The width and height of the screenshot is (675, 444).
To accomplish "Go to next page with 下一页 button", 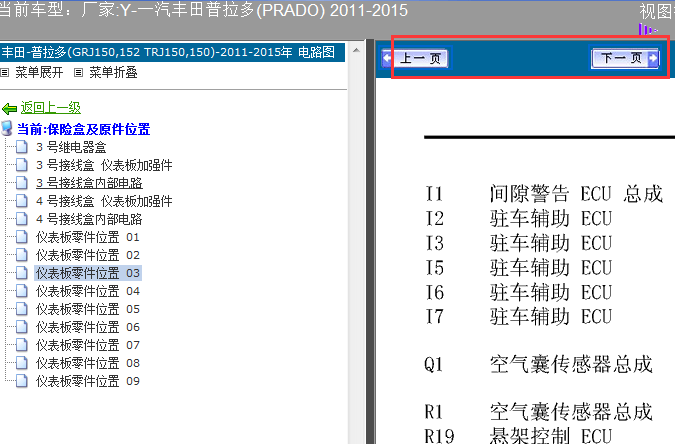I will pos(625,58).
